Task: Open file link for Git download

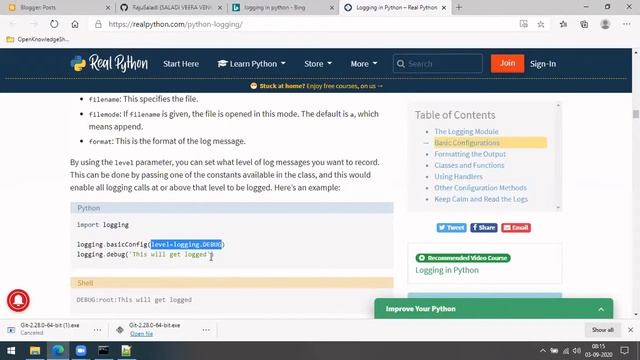Action: [141, 333]
